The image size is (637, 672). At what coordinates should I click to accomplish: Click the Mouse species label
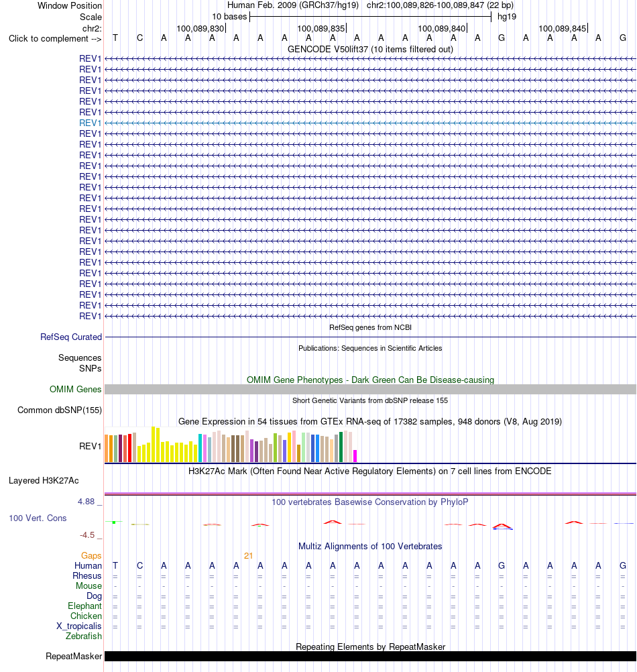(89, 586)
